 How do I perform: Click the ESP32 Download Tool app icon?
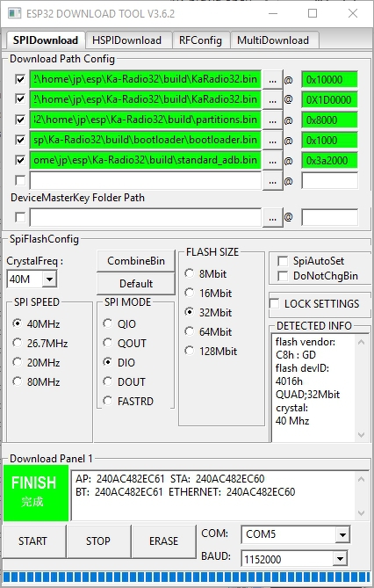[x=14, y=13]
